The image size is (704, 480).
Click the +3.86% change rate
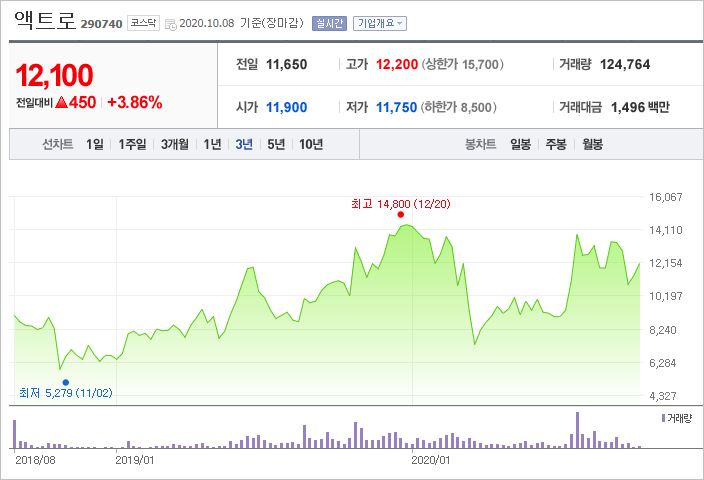click(135, 102)
